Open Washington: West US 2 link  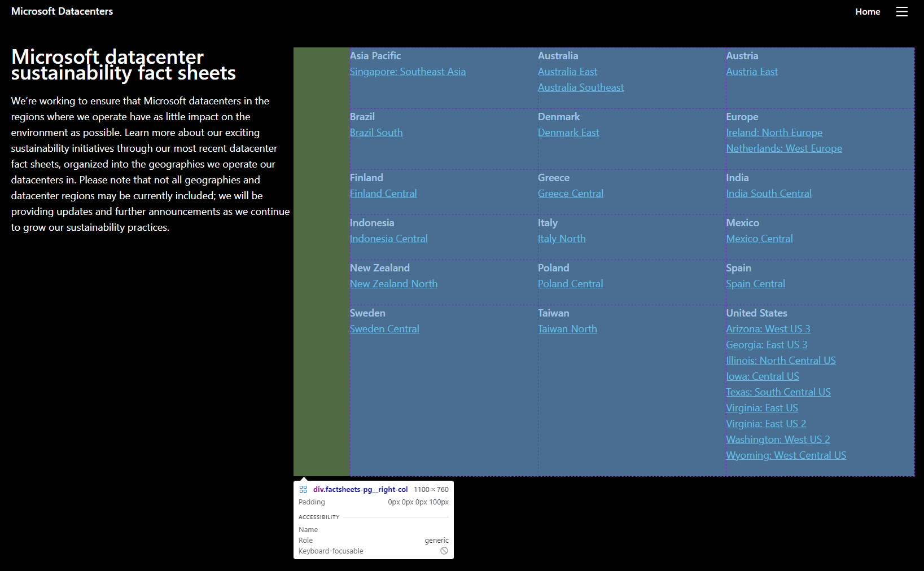tap(778, 440)
